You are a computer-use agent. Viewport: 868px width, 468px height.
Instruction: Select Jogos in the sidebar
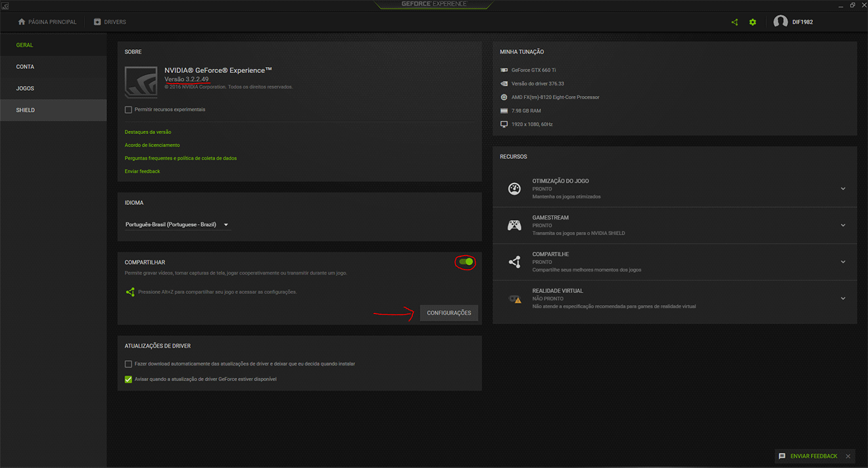[53, 88]
